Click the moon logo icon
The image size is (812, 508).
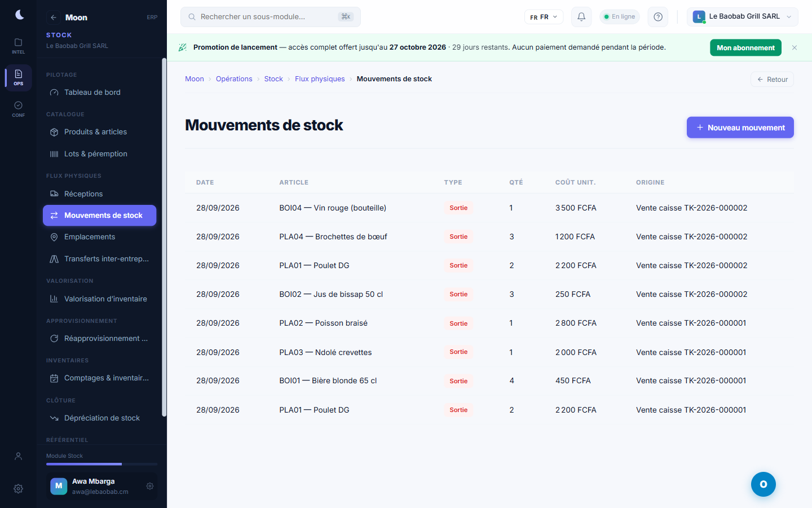19,15
